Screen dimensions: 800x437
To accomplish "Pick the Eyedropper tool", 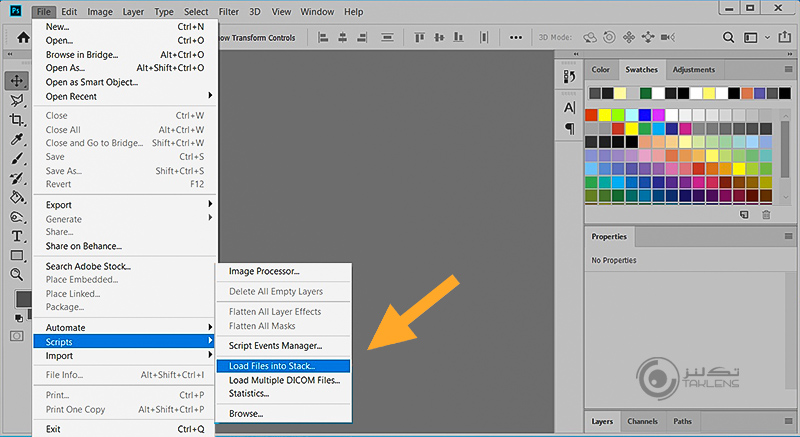I will [17, 140].
